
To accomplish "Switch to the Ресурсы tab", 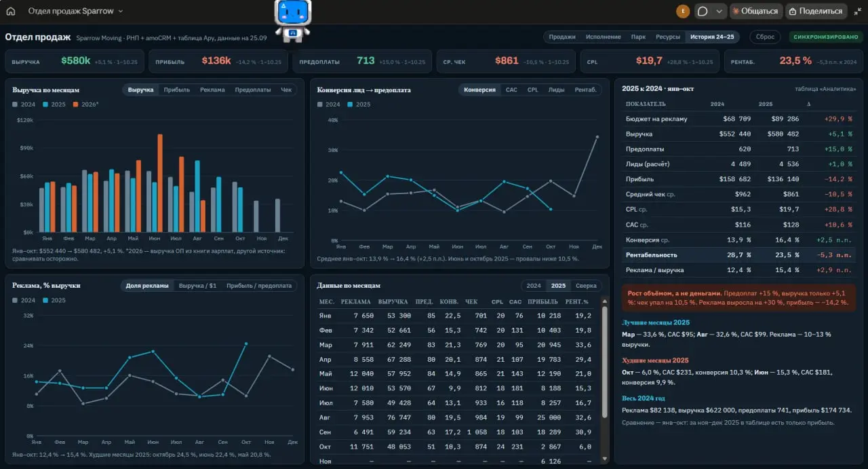I will (668, 37).
